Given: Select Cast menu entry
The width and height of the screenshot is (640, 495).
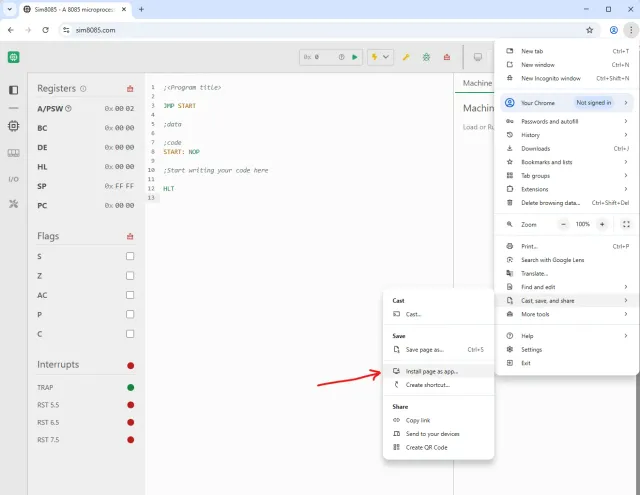Looking at the screenshot, I should tap(439, 314).
